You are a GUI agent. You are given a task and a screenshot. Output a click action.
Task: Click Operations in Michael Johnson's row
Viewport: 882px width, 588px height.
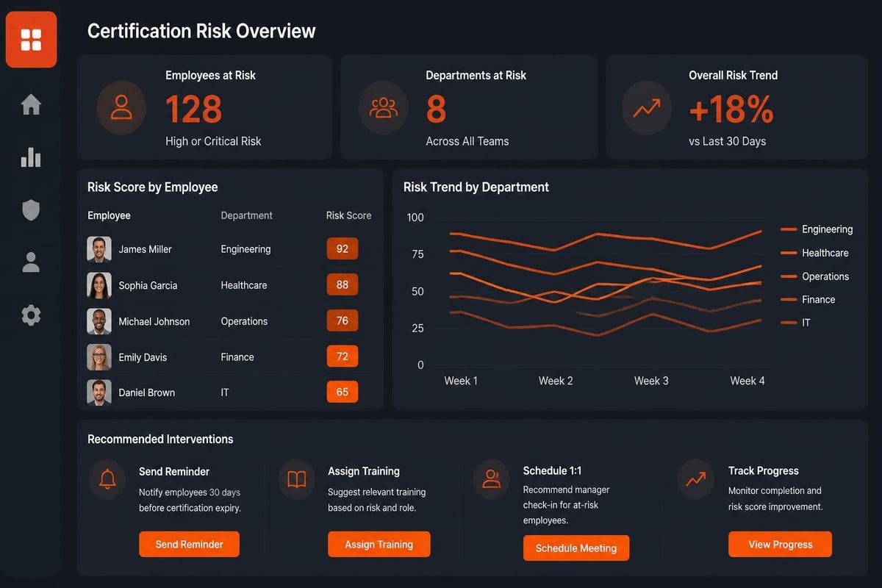tap(244, 321)
